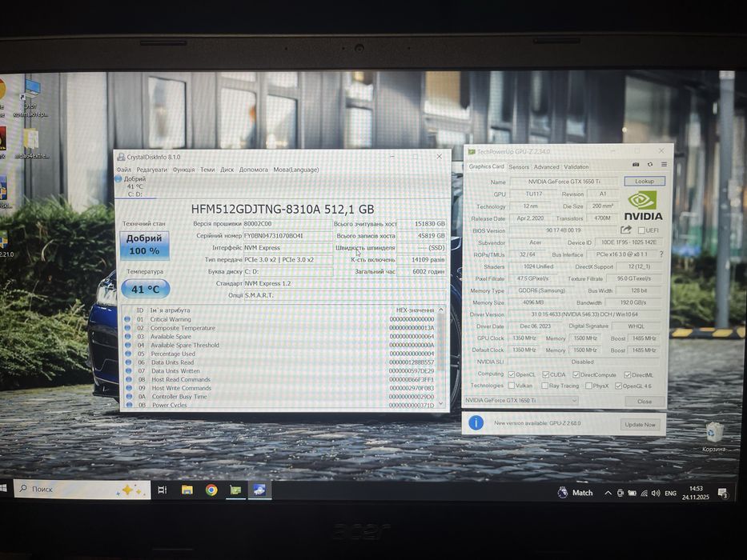
Task: Click GPU-Z taskbar icon
Action: point(235,490)
